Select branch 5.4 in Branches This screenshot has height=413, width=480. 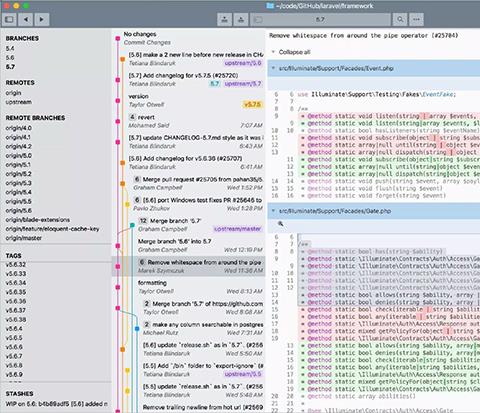coord(10,48)
